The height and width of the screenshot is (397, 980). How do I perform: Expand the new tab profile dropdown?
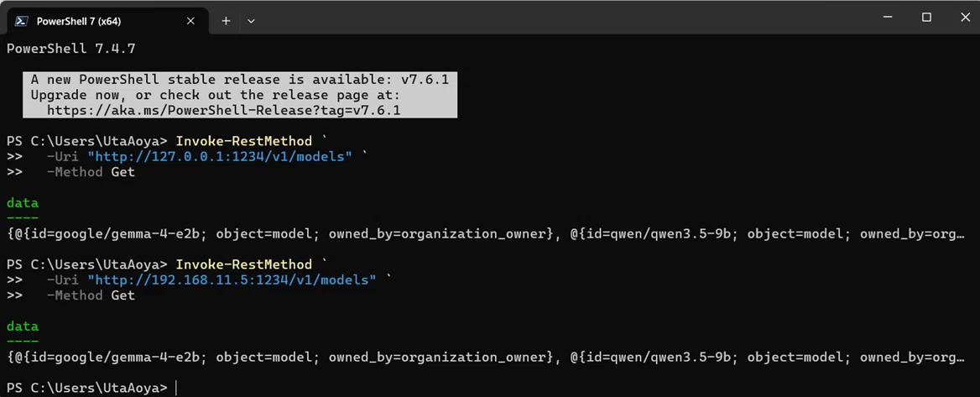251,21
